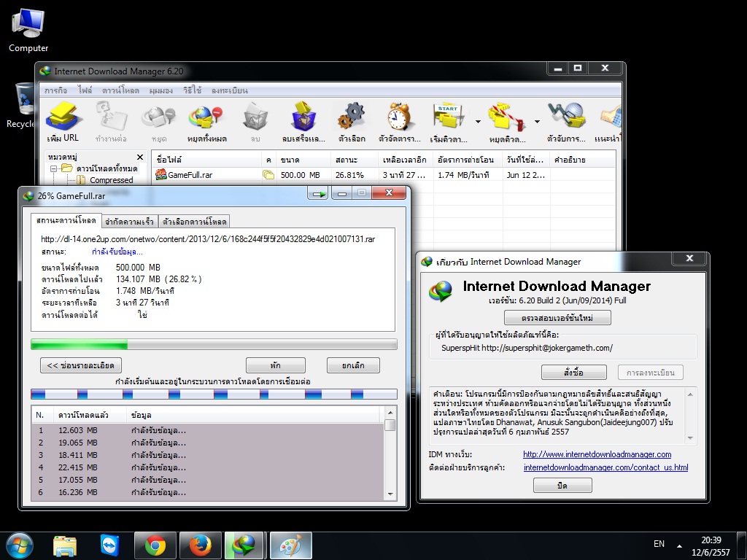
Task: Click the Resume toolbar icon
Action: tap(111, 122)
